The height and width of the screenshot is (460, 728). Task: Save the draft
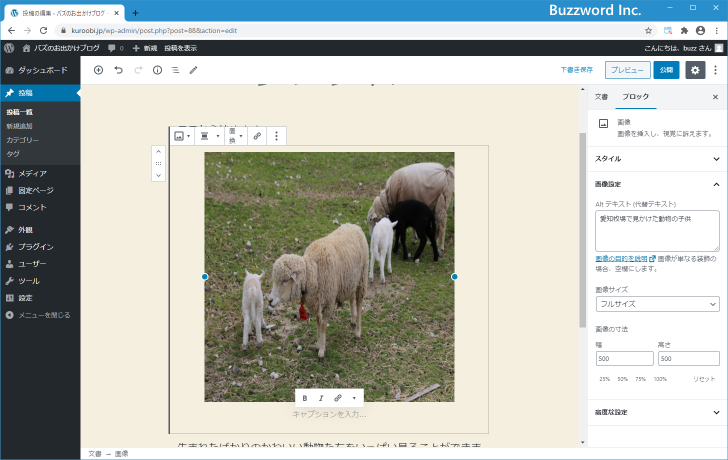577,70
